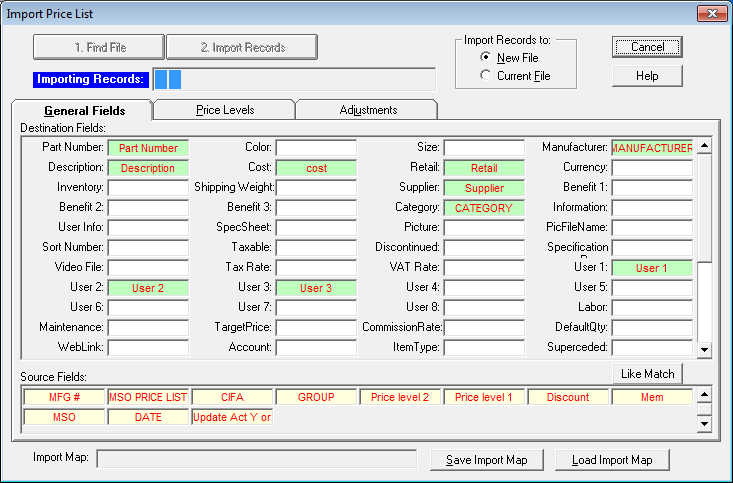Open the Adjustments tab
The image size is (733, 483).
tap(367, 110)
